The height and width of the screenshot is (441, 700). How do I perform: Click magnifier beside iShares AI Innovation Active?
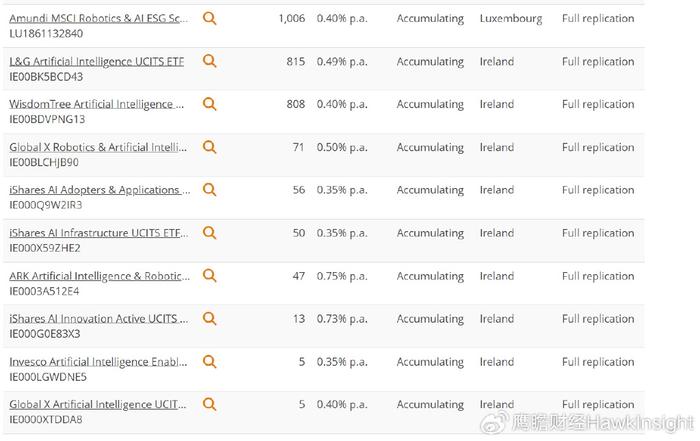(x=209, y=319)
